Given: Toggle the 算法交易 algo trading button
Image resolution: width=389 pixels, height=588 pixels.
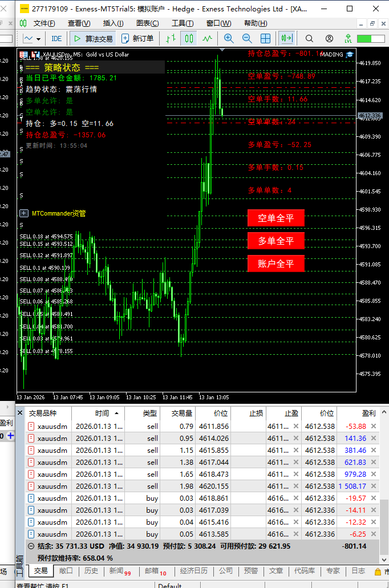Looking at the screenshot, I should [94, 39].
